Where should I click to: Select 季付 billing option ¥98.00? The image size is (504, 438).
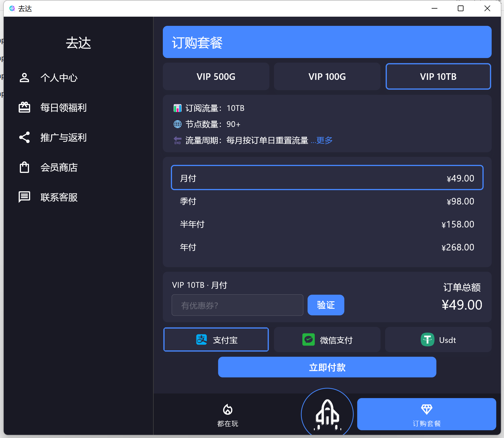point(327,201)
